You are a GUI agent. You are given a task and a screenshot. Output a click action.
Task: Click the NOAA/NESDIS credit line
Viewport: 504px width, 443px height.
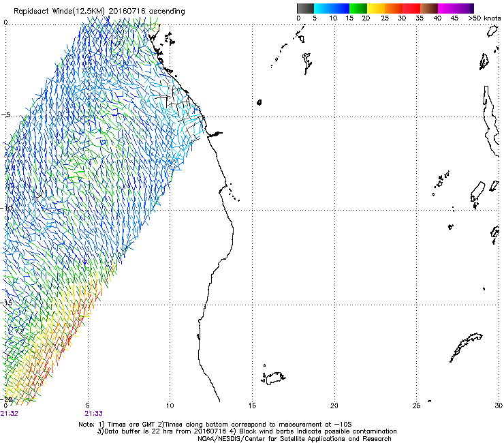click(294, 439)
